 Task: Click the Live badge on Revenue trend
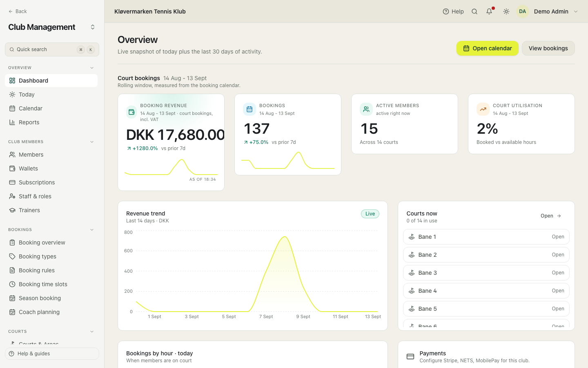click(x=370, y=214)
